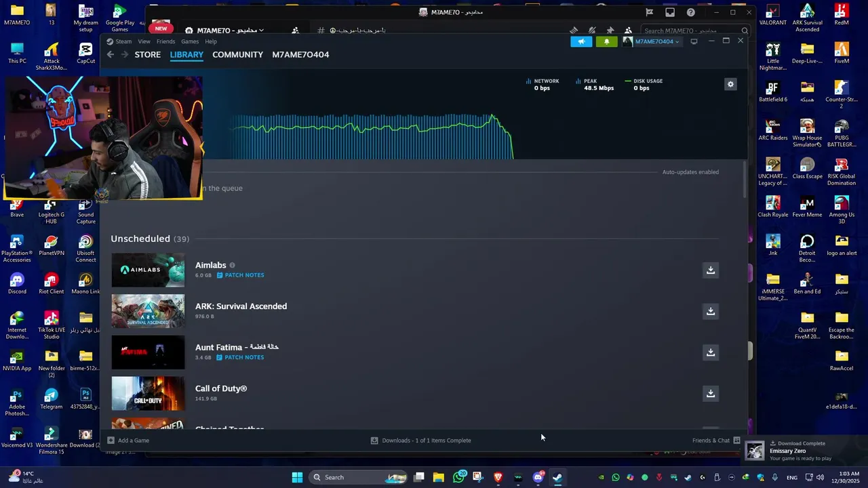Open download settings gear icon
This screenshot has width=868, height=488.
(730, 84)
